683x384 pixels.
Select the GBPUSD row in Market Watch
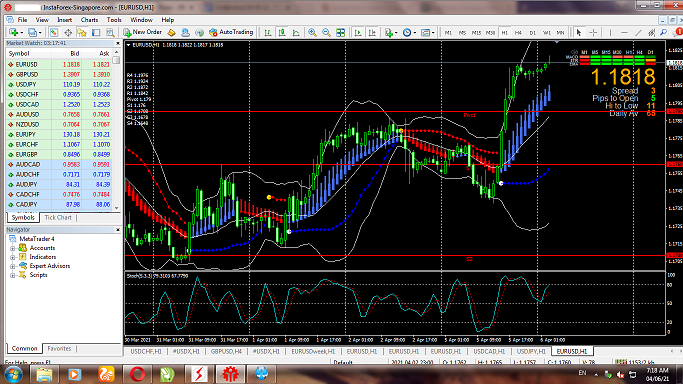(x=59, y=74)
